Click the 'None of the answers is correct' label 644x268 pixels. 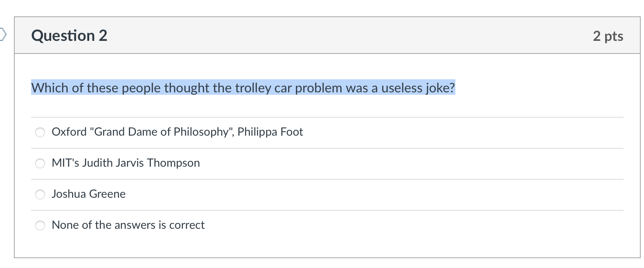click(x=128, y=225)
